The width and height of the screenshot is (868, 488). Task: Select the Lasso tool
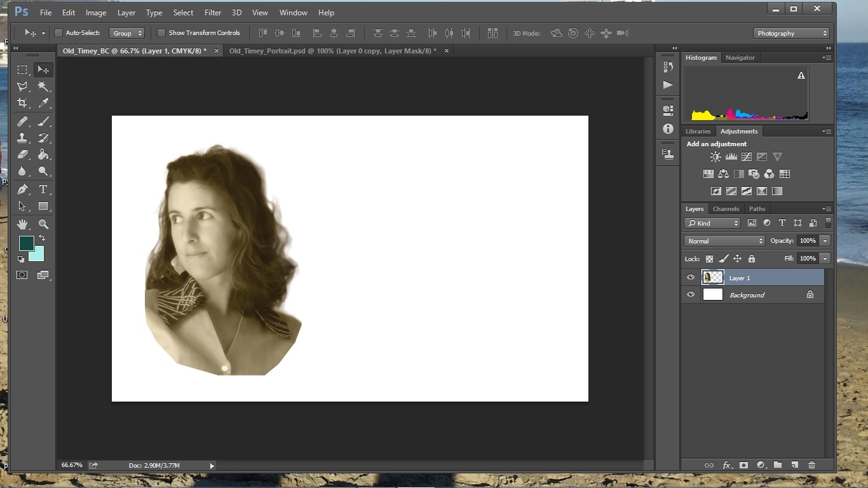click(x=22, y=86)
